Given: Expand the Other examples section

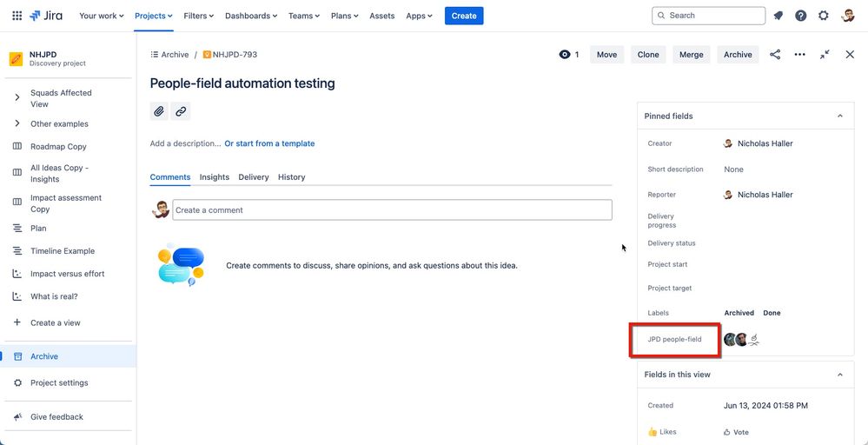Looking at the screenshot, I should pos(17,123).
